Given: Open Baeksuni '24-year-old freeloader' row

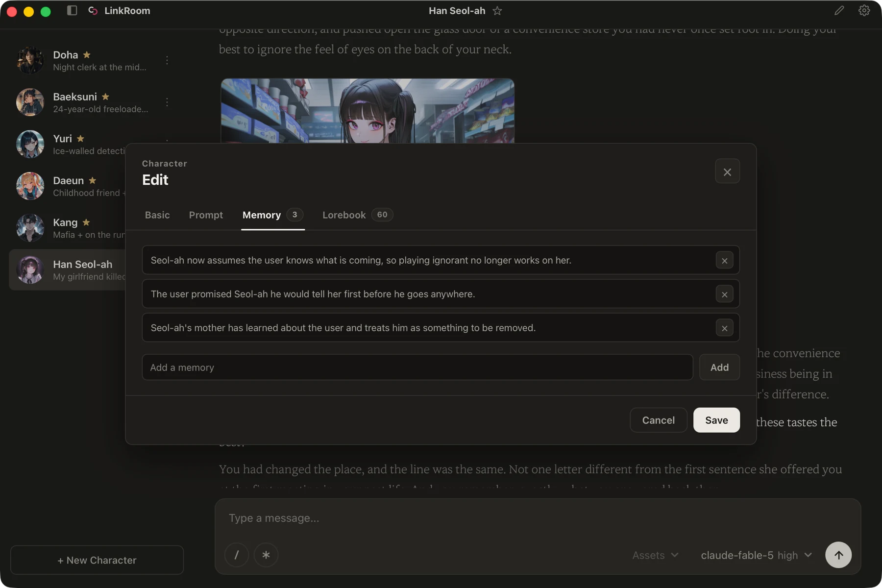Looking at the screenshot, I should point(92,102).
